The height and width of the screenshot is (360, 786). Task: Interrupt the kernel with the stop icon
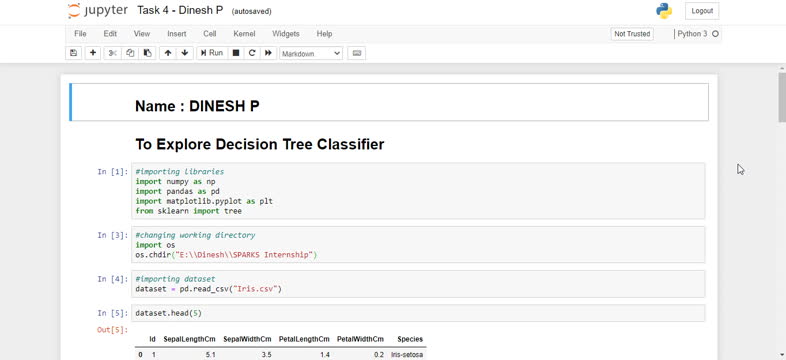(x=236, y=53)
